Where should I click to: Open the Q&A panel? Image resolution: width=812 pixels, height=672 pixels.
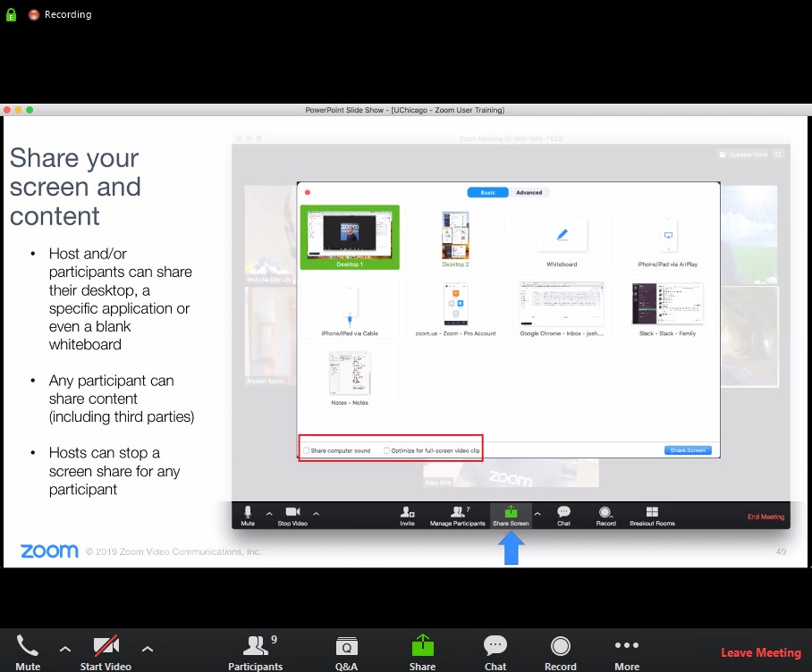pyautogui.click(x=346, y=651)
